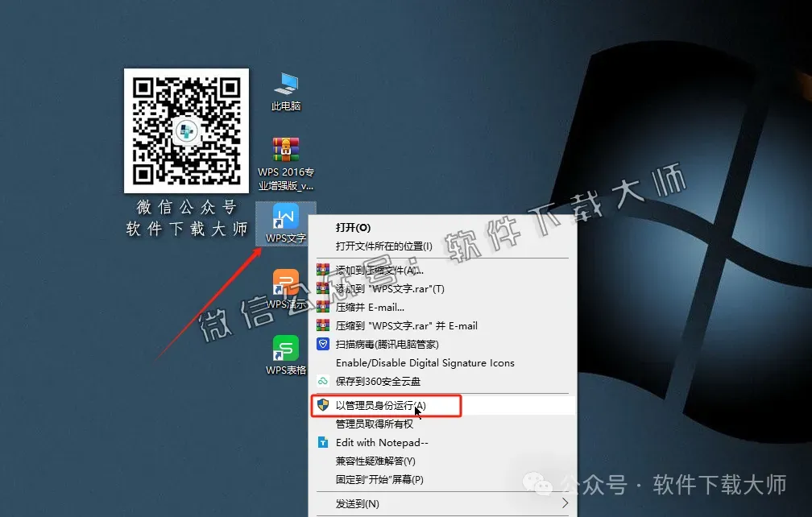Click Notepad-- icon beside Edit with Notepad--
Viewport: 812px width, 517px height.
323,442
